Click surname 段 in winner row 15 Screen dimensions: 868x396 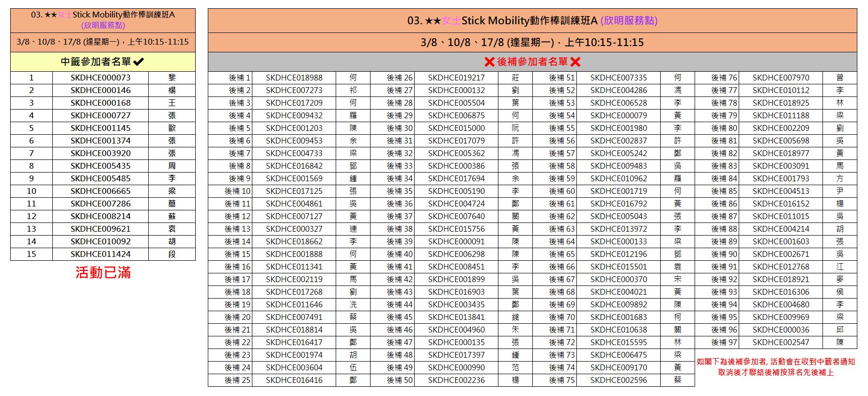point(172,254)
